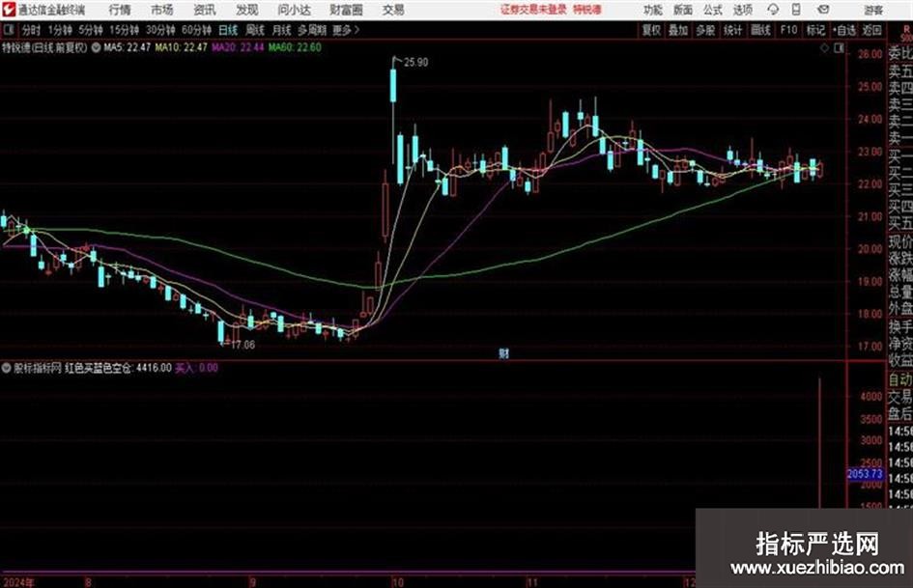Open the 财富圈 menu
913x588 pixels.
point(346,10)
